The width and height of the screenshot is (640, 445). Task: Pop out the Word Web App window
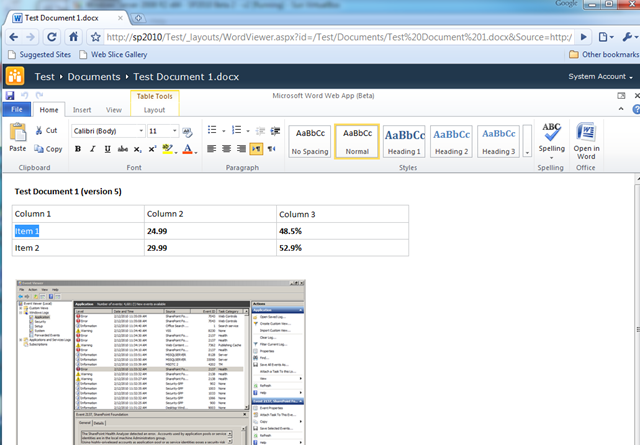click(x=621, y=96)
